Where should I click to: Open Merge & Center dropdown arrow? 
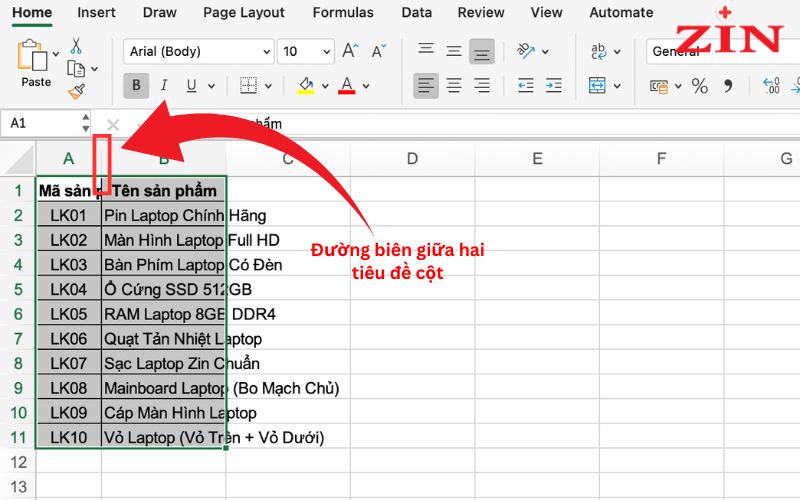click(x=617, y=86)
